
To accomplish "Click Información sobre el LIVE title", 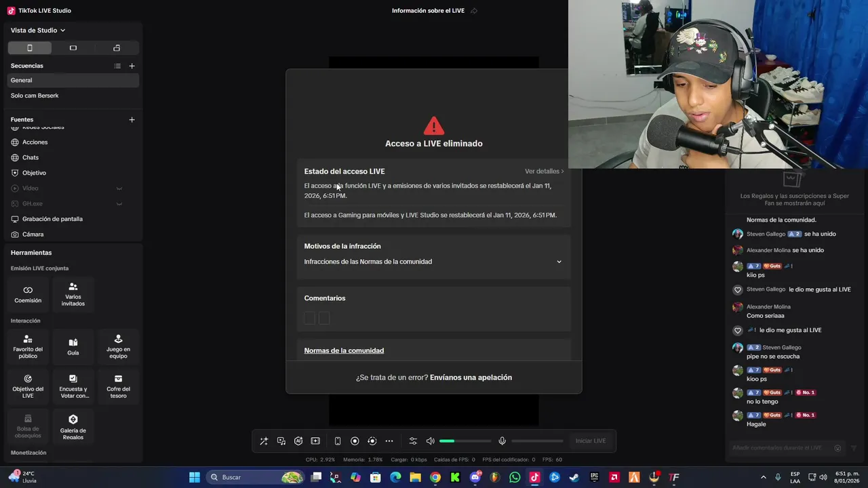I will pos(428,11).
